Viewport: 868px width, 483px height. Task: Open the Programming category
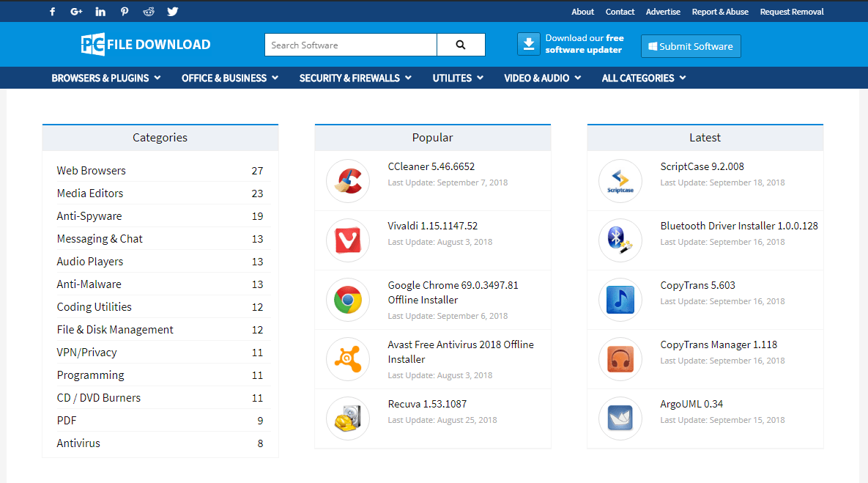pos(90,375)
